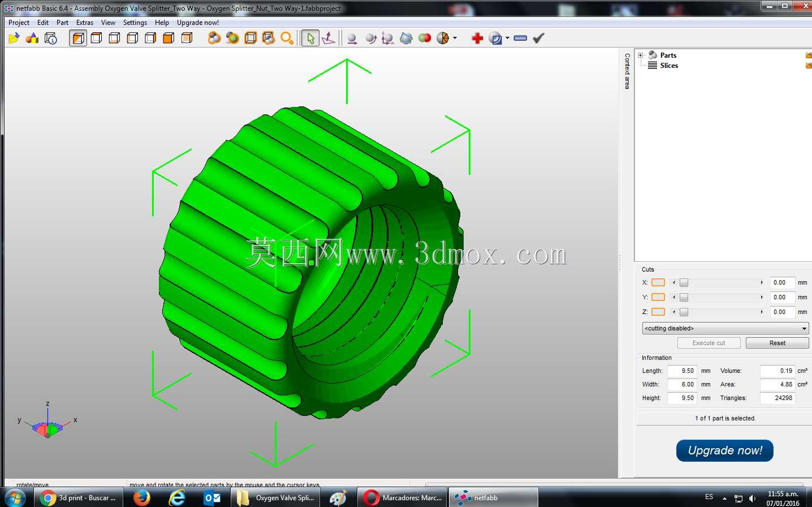Open the Part menu

tap(62, 23)
